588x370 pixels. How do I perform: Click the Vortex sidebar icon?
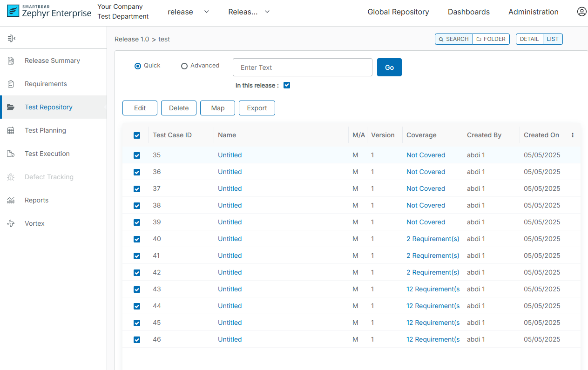[11, 223]
